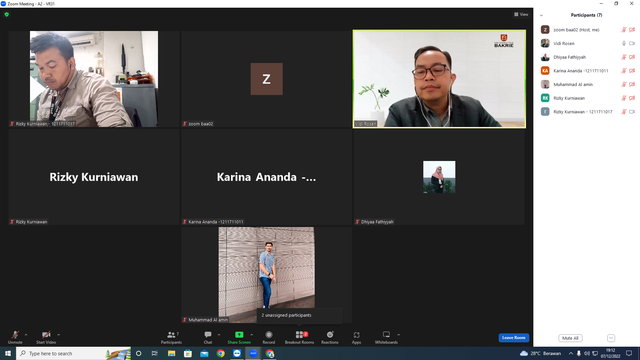Start recording with the Record button
Viewport: 640px width, 360px height.
click(269, 337)
